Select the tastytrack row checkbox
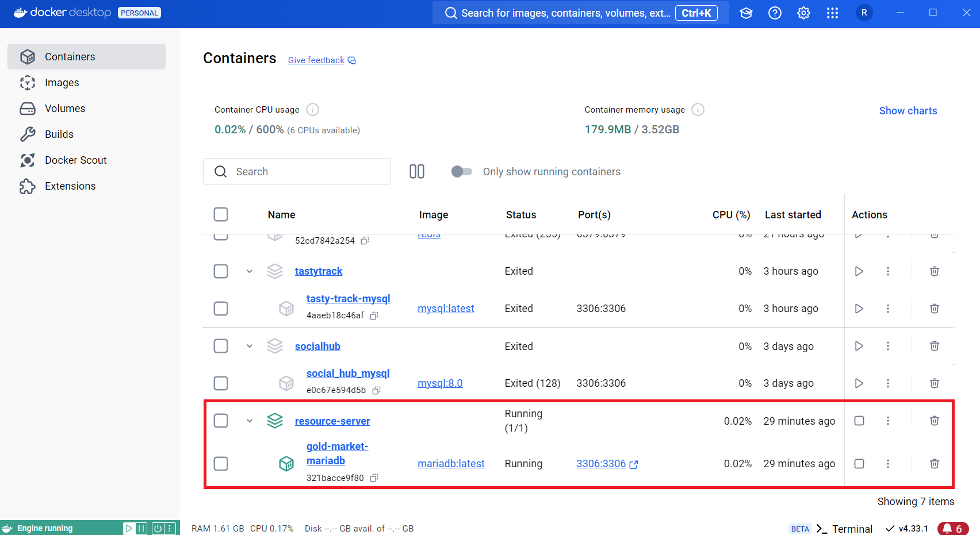The width and height of the screenshot is (980, 535). pyautogui.click(x=221, y=271)
